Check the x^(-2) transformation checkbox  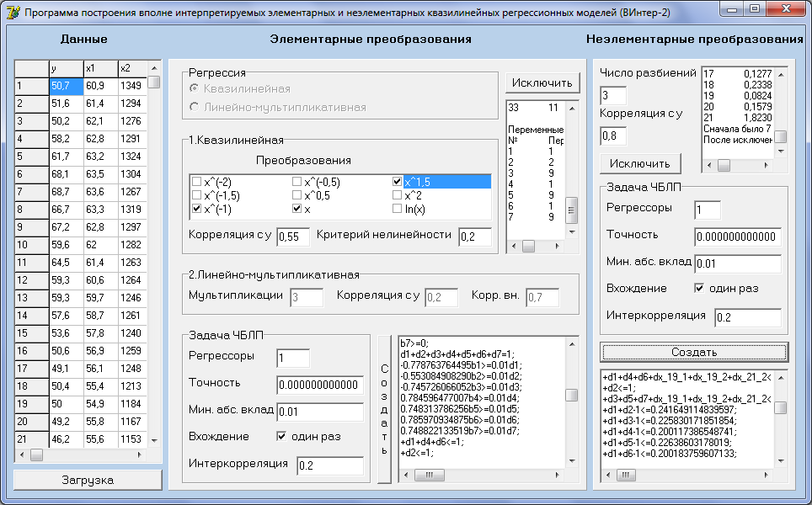[196, 181]
